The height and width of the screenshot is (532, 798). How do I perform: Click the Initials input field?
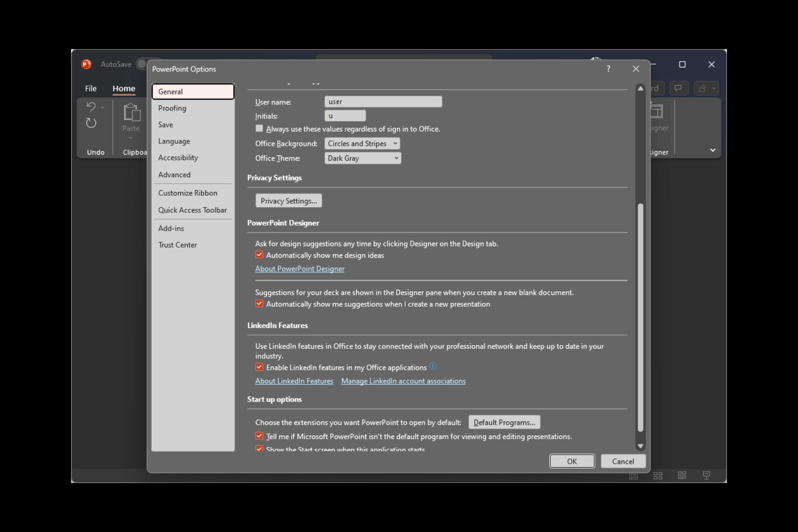pos(345,116)
